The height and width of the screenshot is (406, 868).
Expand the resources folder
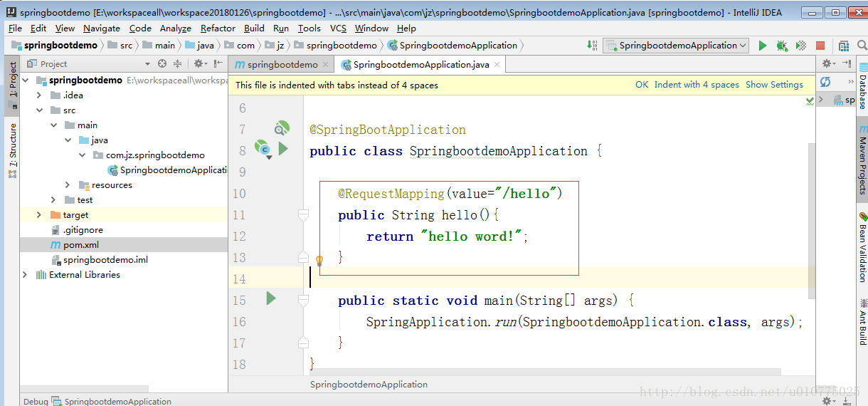pos(68,184)
